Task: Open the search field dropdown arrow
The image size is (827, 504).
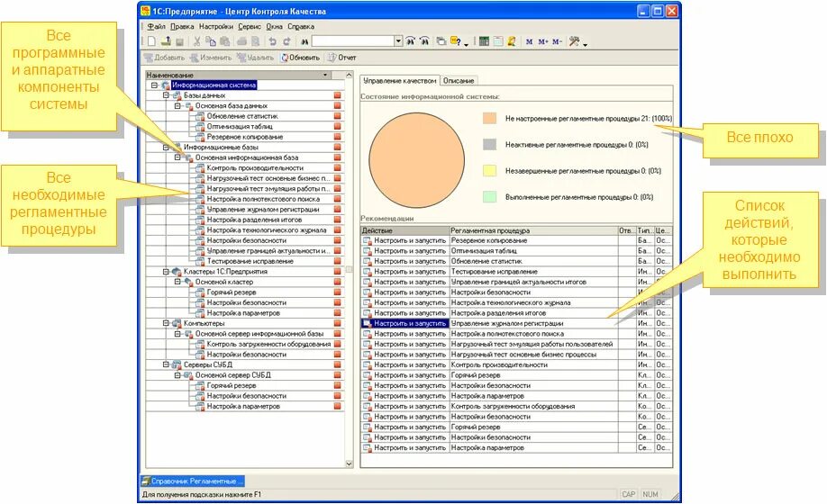Action: [398, 41]
